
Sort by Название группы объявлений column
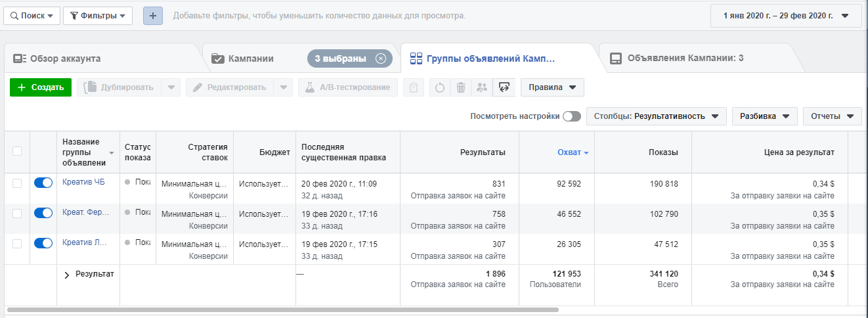pyautogui.click(x=88, y=152)
